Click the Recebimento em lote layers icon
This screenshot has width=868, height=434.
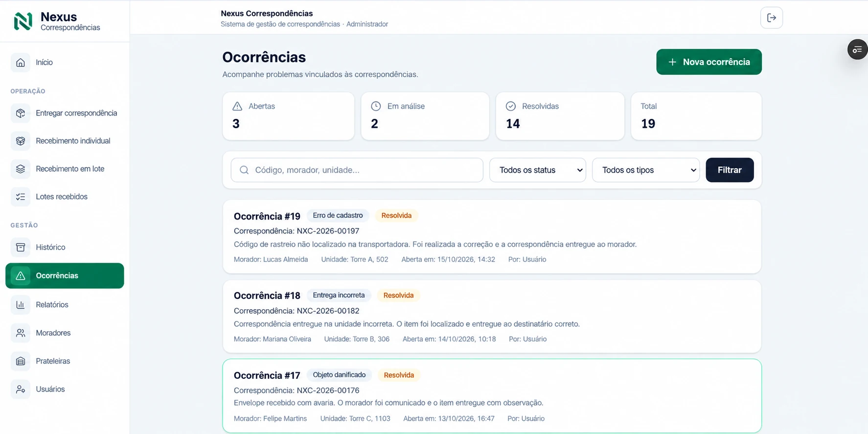pos(21,169)
